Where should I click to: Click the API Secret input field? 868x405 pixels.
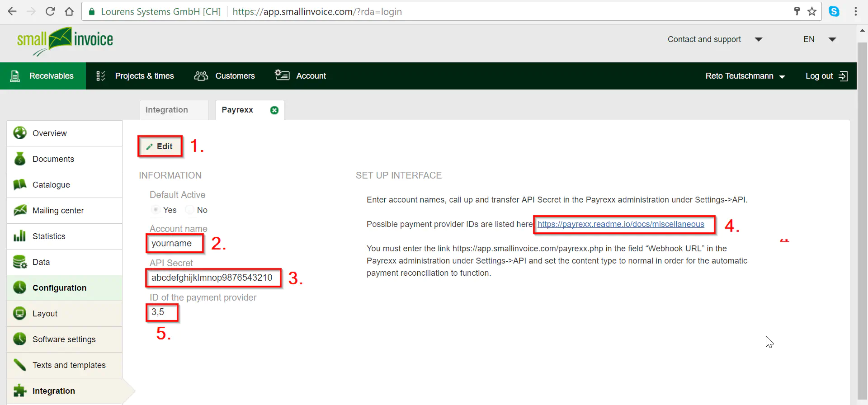[212, 278]
